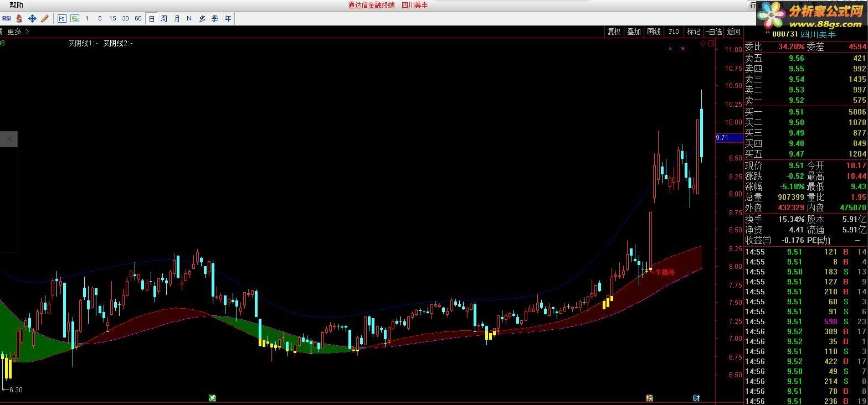The height and width of the screenshot is (405, 868).
Task: Click the 榜 marker at chart bottom
Action: tap(649, 398)
